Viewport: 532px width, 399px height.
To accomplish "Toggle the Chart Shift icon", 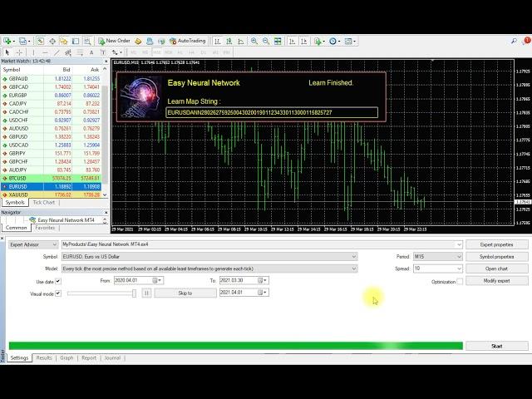I will tap(303, 41).
